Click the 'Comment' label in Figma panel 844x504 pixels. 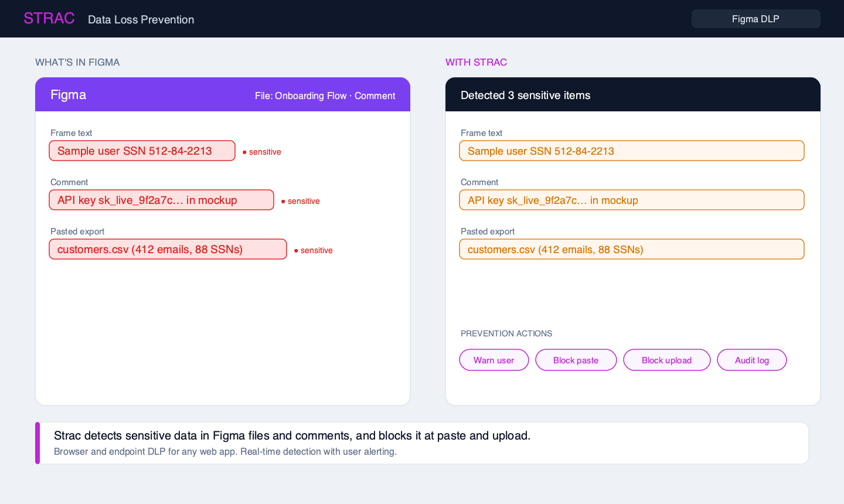coord(69,182)
